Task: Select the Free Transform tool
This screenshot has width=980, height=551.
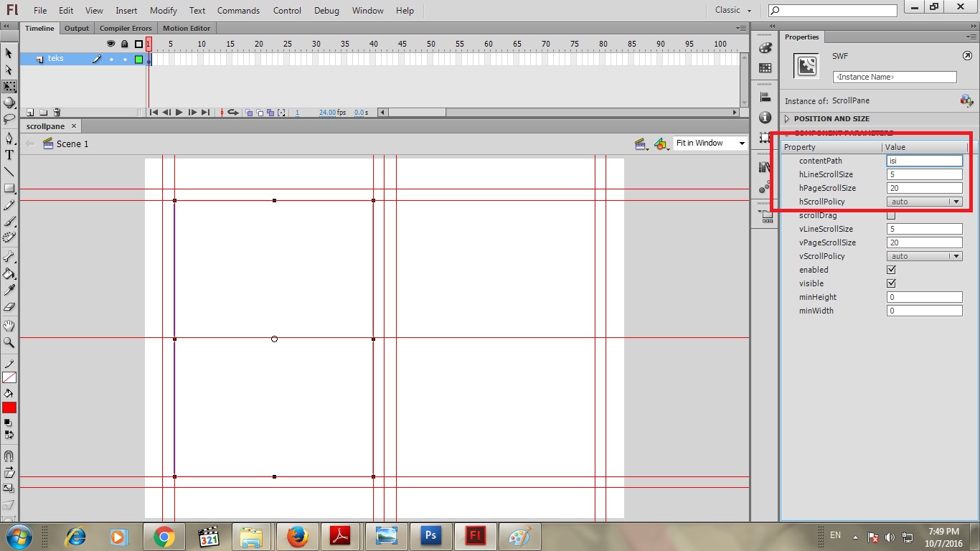Action: [x=9, y=86]
